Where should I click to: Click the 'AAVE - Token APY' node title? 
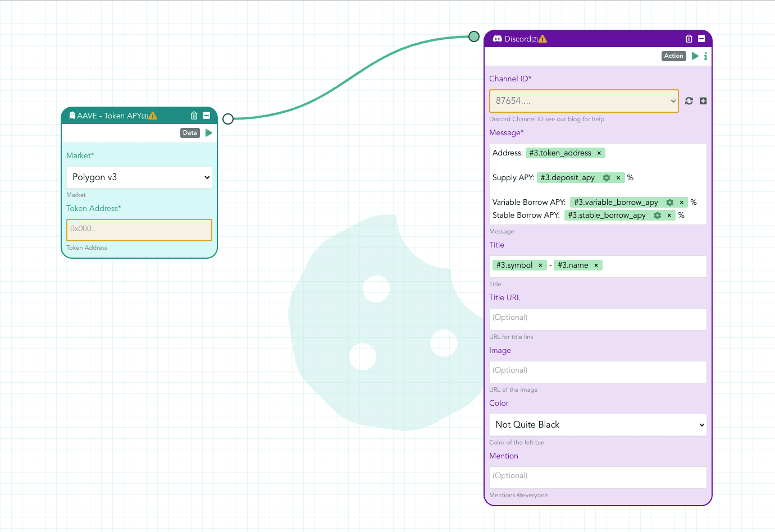(110, 116)
